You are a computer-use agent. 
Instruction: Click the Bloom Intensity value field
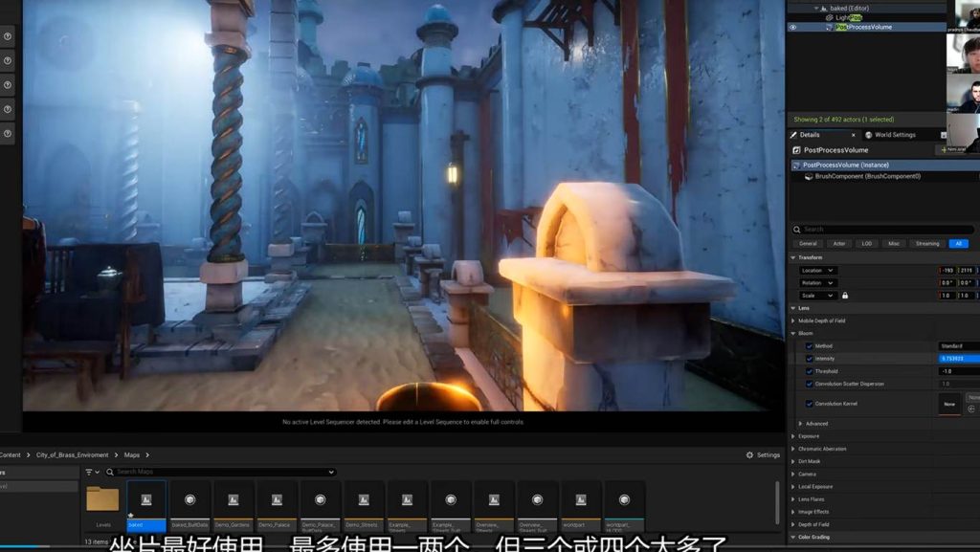[959, 359]
